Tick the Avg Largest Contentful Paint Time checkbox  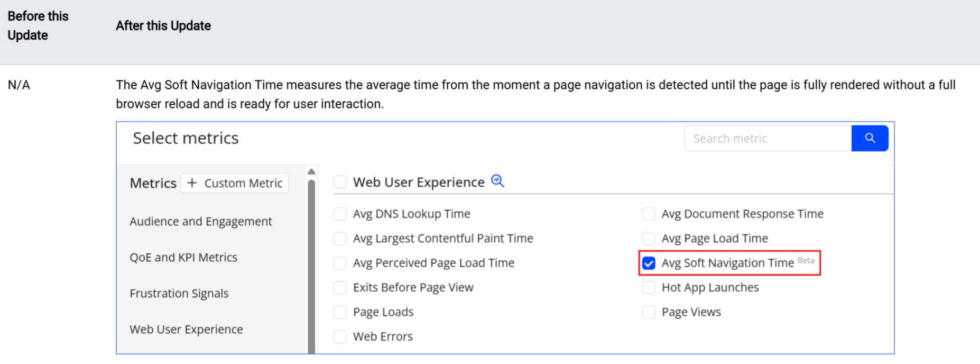[340, 239]
